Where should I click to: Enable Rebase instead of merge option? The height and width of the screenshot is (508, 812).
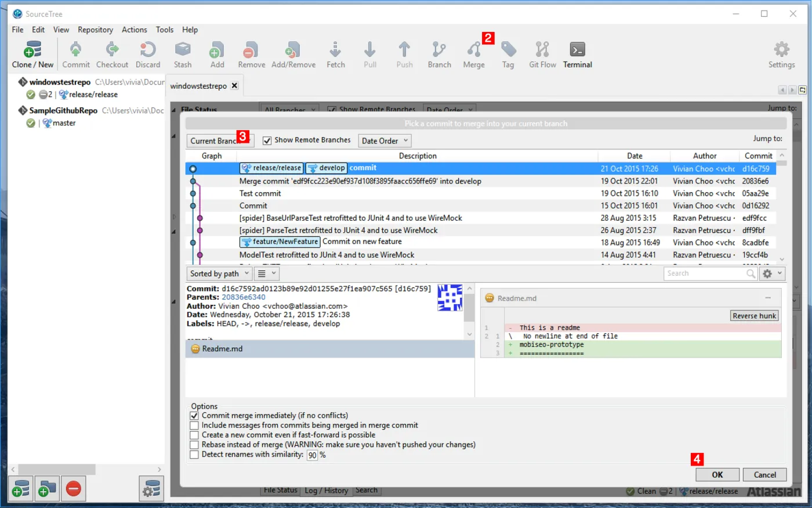coord(194,445)
